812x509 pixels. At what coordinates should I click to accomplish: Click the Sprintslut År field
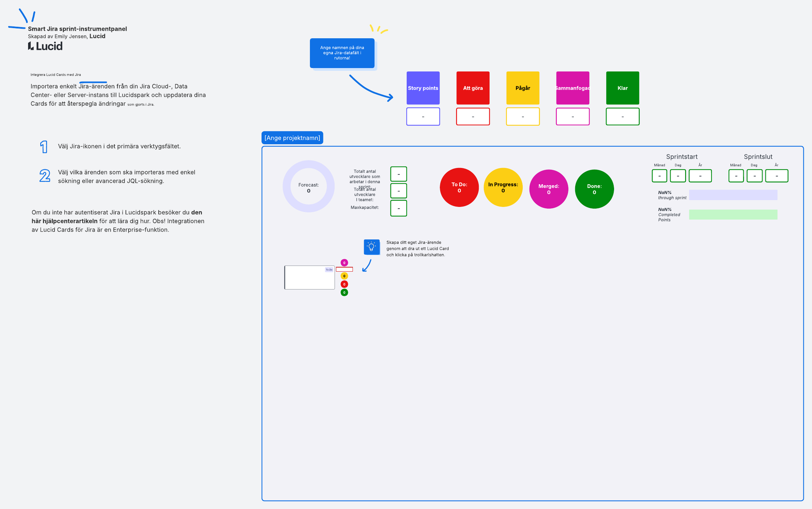coord(777,176)
